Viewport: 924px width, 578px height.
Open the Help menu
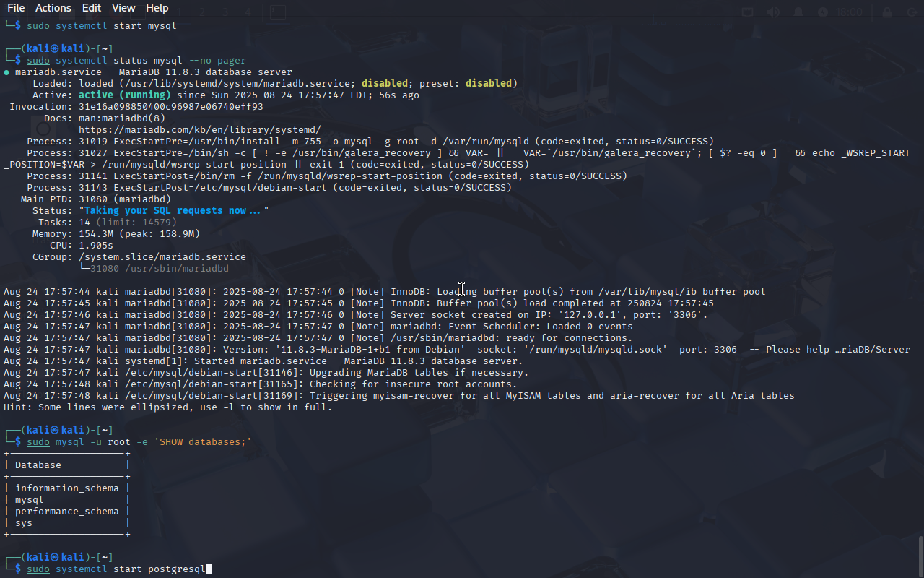tap(157, 8)
